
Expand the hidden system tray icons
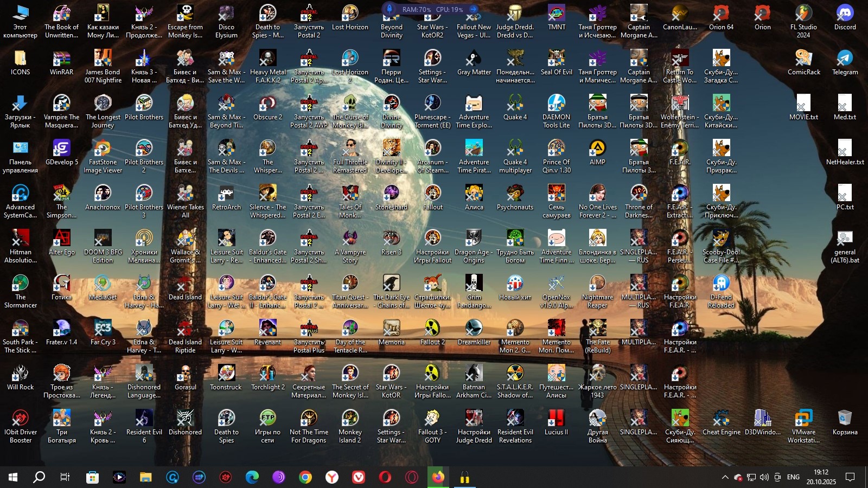pyautogui.click(x=725, y=477)
